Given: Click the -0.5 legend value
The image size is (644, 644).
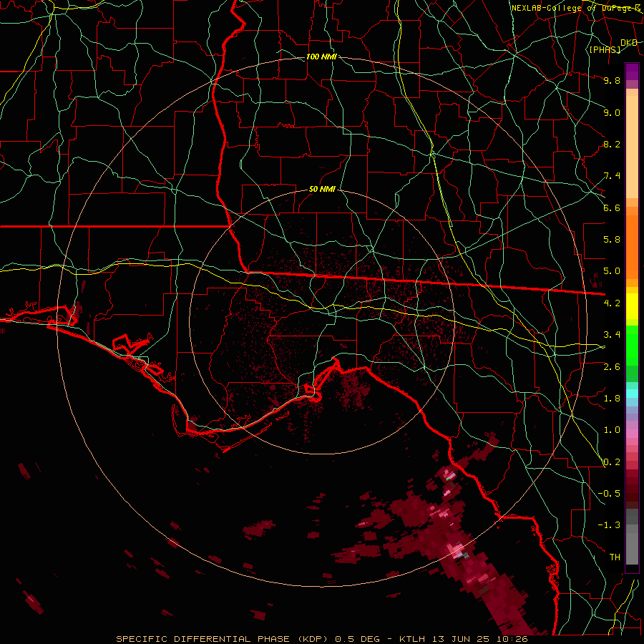Looking at the screenshot, I should point(609,494).
